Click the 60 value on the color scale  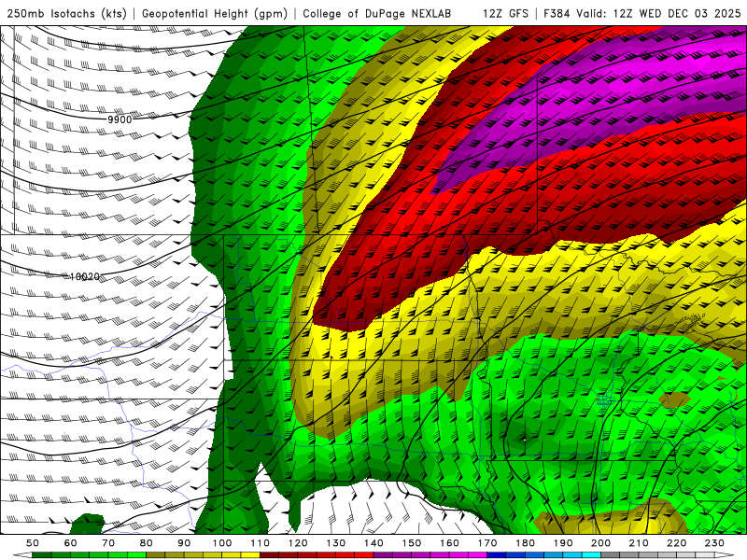pyautogui.click(x=71, y=543)
